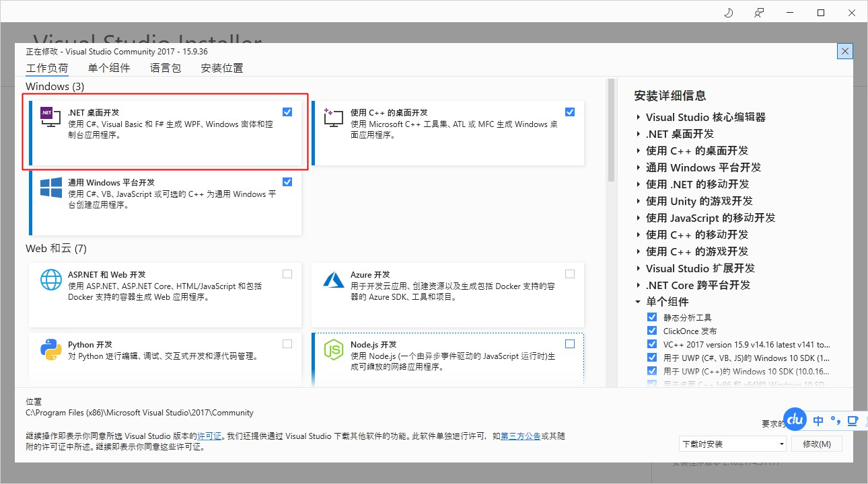Open the dark theme moon icon
The width and height of the screenshot is (868, 484).
click(x=727, y=12)
